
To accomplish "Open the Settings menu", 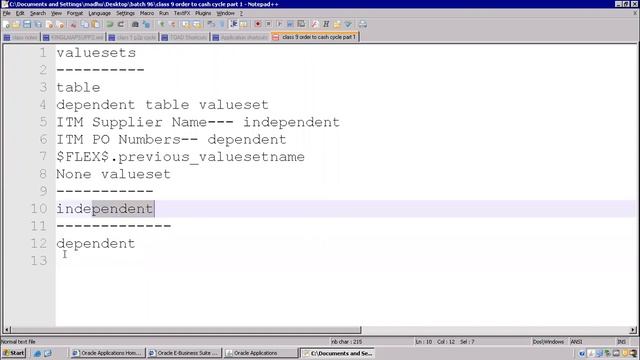I will (x=125, y=13).
